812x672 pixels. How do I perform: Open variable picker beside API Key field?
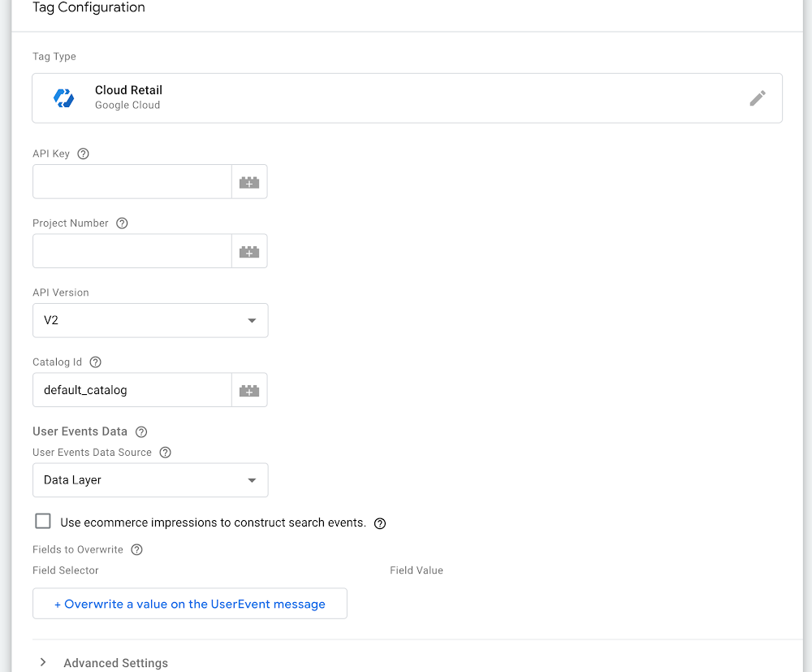click(x=249, y=182)
